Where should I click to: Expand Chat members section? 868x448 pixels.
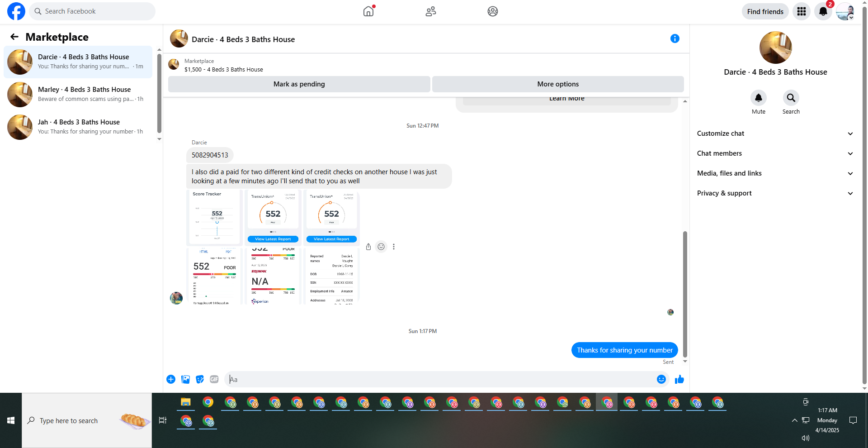tap(775, 153)
